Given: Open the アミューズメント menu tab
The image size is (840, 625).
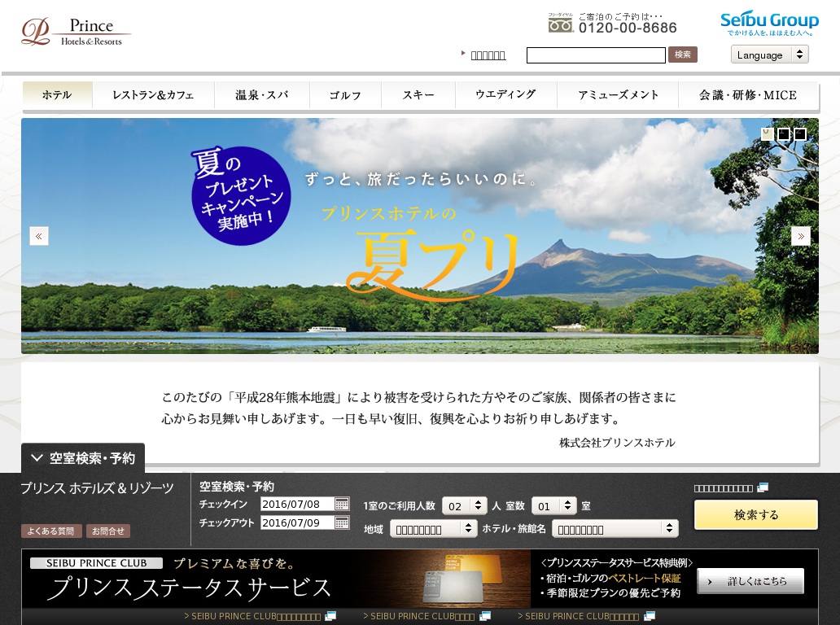Looking at the screenshot, I should click(x=618, y=94).
